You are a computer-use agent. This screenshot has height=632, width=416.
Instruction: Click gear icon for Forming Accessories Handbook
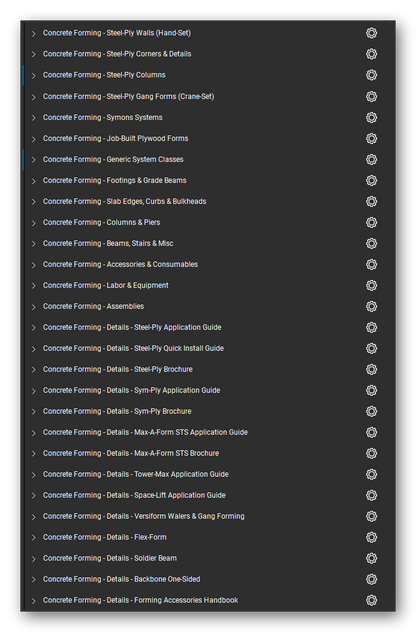click(371, 600)
